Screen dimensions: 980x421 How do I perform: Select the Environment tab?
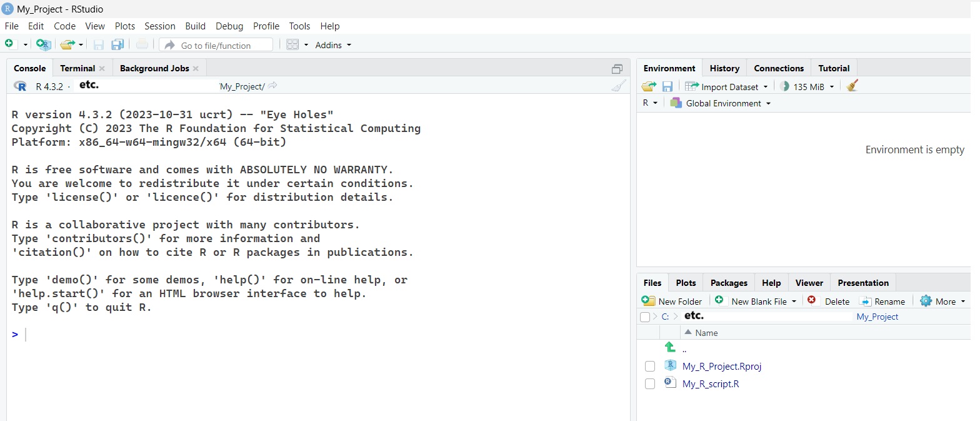coord(669,68)
